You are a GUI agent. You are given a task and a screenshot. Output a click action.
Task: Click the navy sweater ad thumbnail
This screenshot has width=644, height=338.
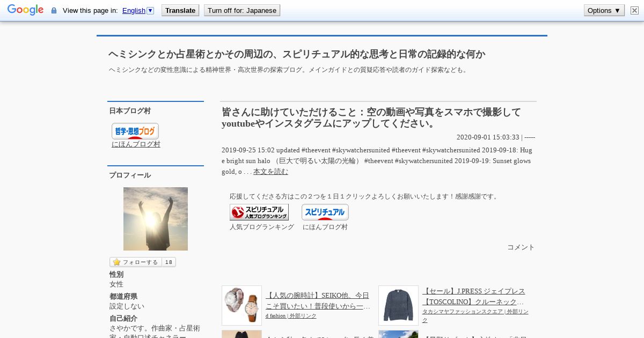[x=398, y=305]
